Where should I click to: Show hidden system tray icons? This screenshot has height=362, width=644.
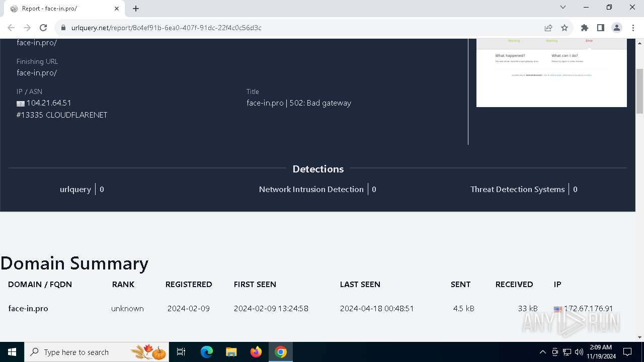point(542,352)
